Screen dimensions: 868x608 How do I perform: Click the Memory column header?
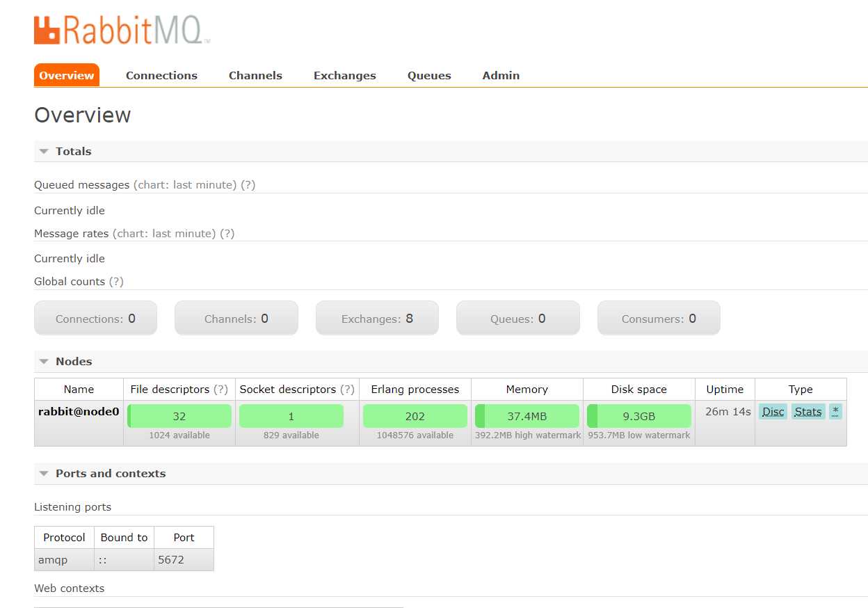point(527,389)
